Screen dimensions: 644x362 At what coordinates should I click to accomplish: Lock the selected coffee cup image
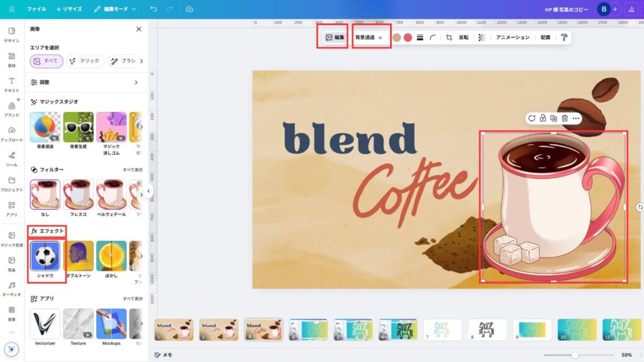(x=543, y=118)
